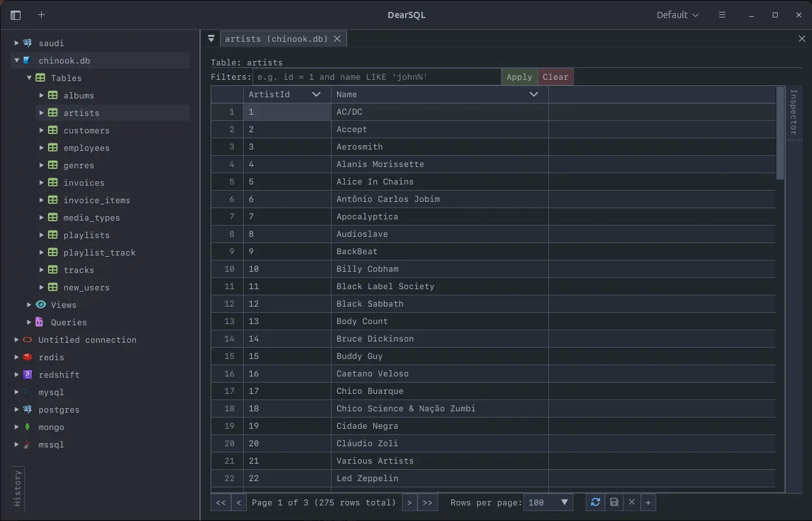Close the panel with the far-right X
The width and height of the screenshot is (812, 521).
tap(802, 39)
